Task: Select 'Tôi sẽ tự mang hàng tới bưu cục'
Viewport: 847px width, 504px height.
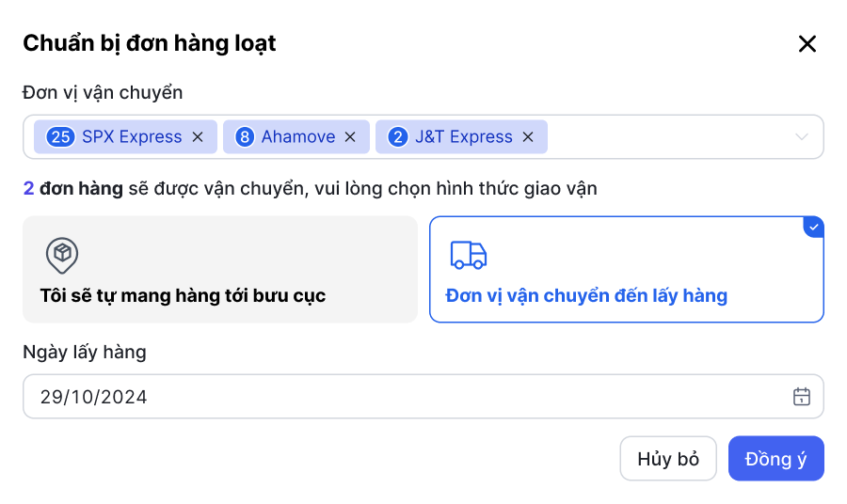Action: point(219,270)
